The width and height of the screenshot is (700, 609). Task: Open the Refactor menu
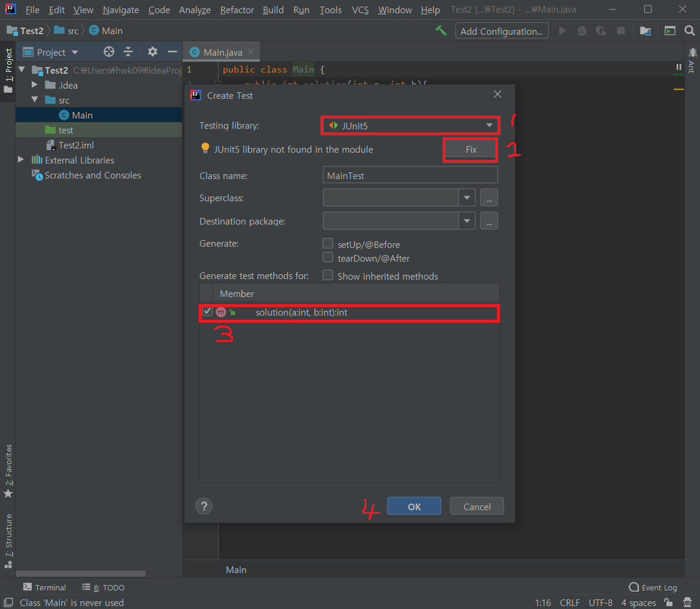click(x=237, y=10)
